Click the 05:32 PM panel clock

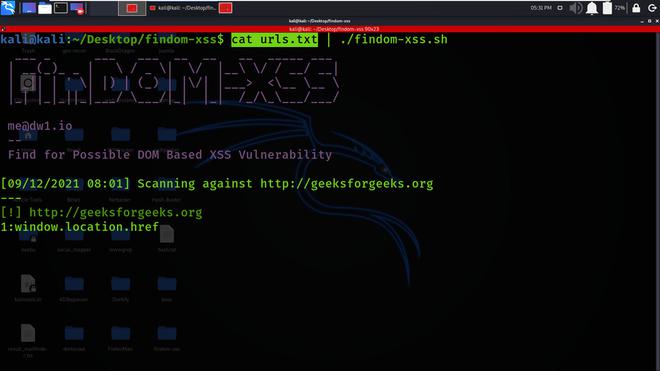[x=541, y=8]
